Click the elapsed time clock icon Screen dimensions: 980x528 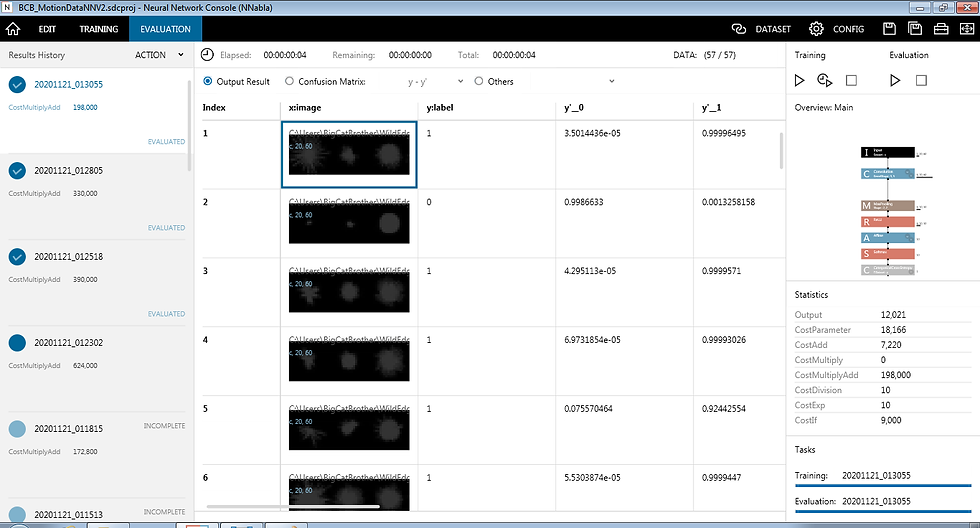click(207, 55)
